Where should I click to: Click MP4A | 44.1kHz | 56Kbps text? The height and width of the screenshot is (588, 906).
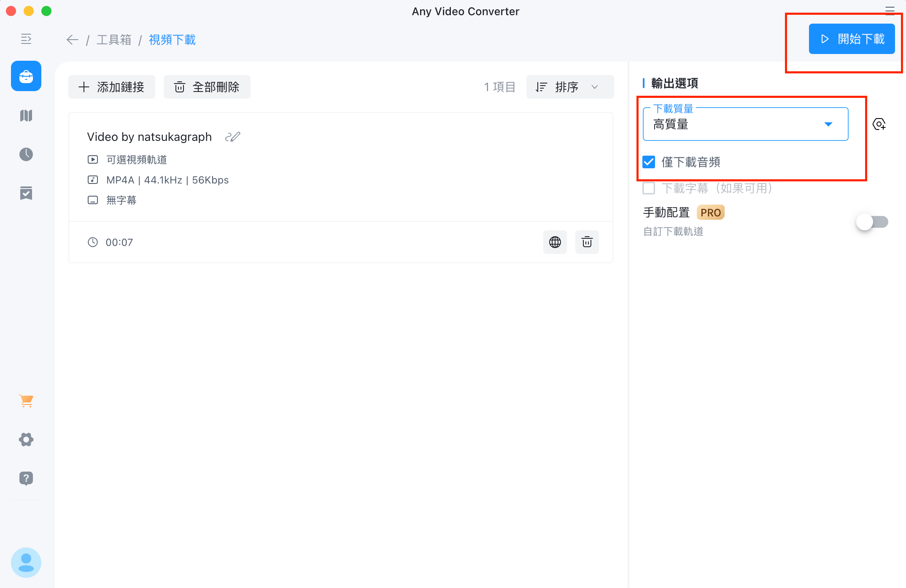[x=167, y=180]
